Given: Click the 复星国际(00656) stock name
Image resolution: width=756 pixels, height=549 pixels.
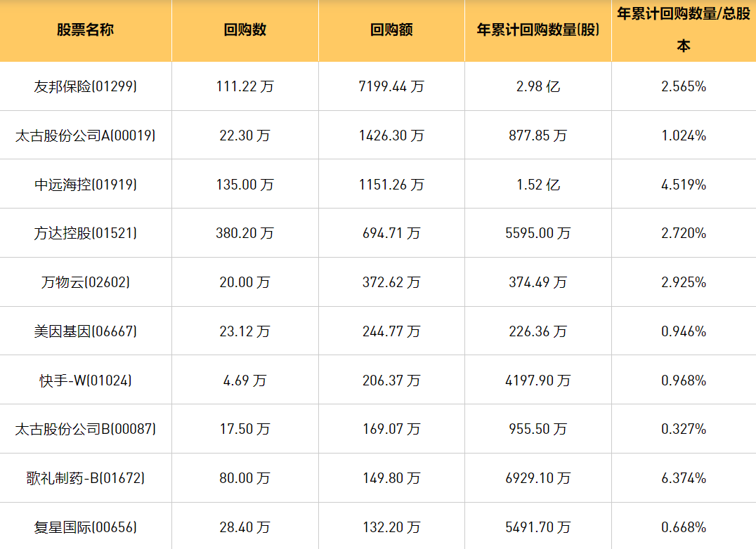Looking at the screenshot, I should click(x=85, y=527).
